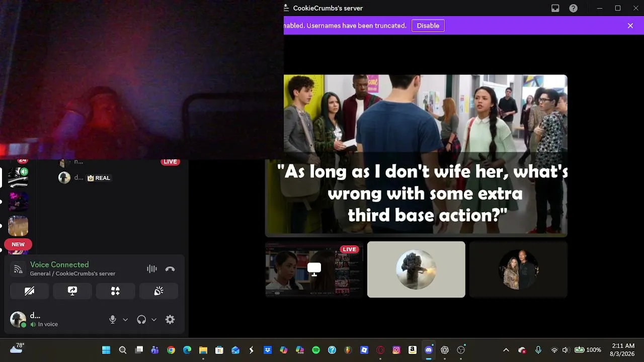The image size is (644, 362).
Task: Open the Windows Start menu
Action: [106, 350]
